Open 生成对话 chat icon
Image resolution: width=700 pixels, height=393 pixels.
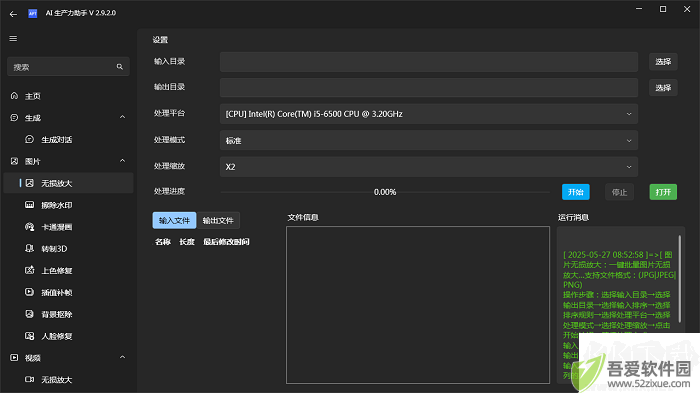pyautogui.click(x=29, y=139)
